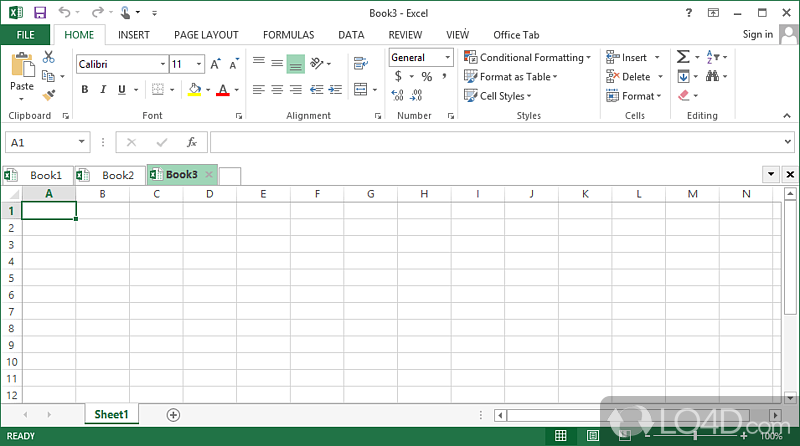Apply Accounting dollar number format
The height and width of the screenshot is (446, 800).
398,77
